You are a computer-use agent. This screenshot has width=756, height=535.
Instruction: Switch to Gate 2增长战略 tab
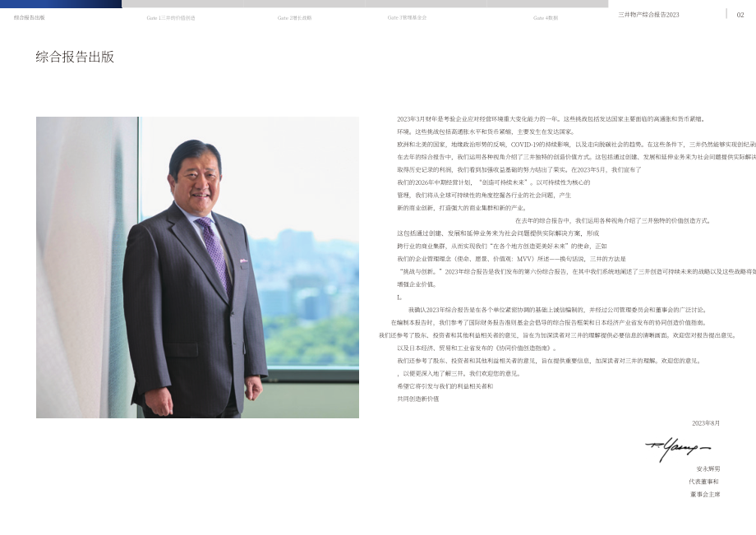tap(294, 18)
